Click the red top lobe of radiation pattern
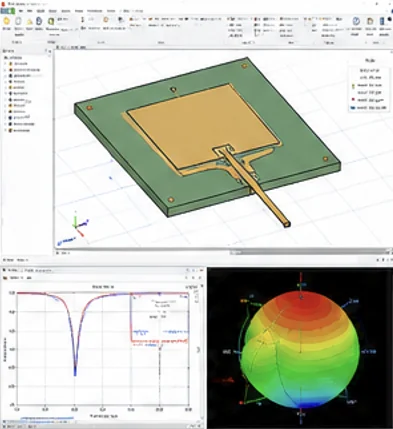This screenshot has height=429, width=393. (301, 305)
